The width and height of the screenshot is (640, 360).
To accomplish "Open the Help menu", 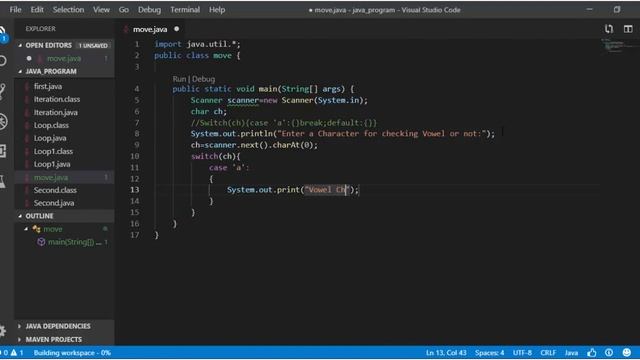I will tap(217, 10).
